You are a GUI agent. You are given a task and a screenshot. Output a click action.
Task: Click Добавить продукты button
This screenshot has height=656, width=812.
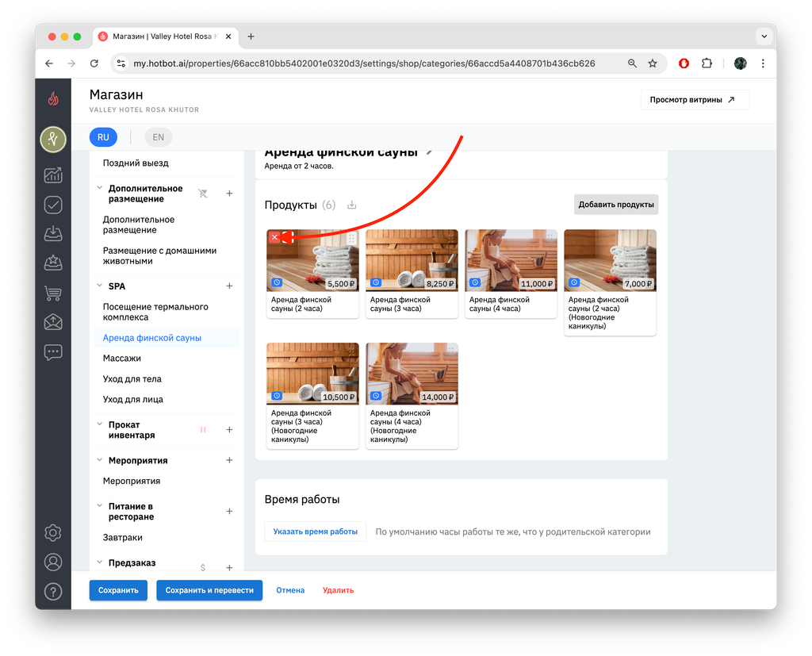[615, 205]
